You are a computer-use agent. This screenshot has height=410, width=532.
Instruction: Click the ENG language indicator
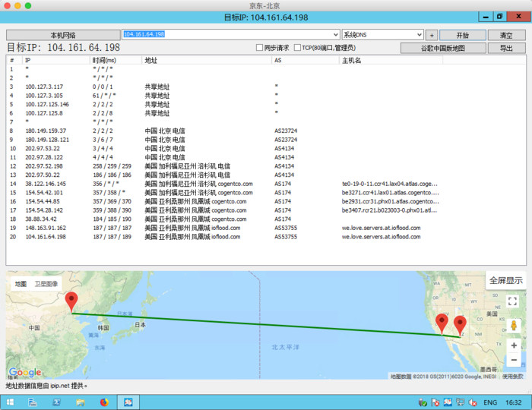[x=490, y=402]
